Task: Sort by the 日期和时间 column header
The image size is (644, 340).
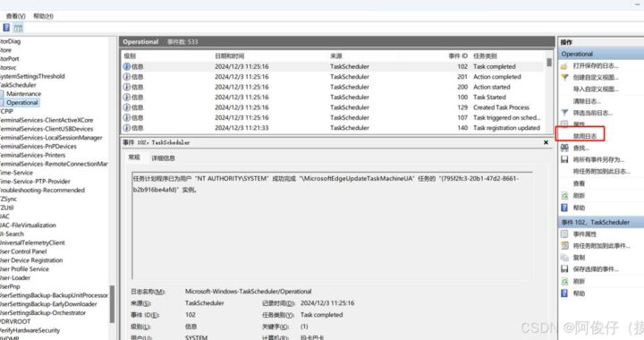Action: coord(229,55)
